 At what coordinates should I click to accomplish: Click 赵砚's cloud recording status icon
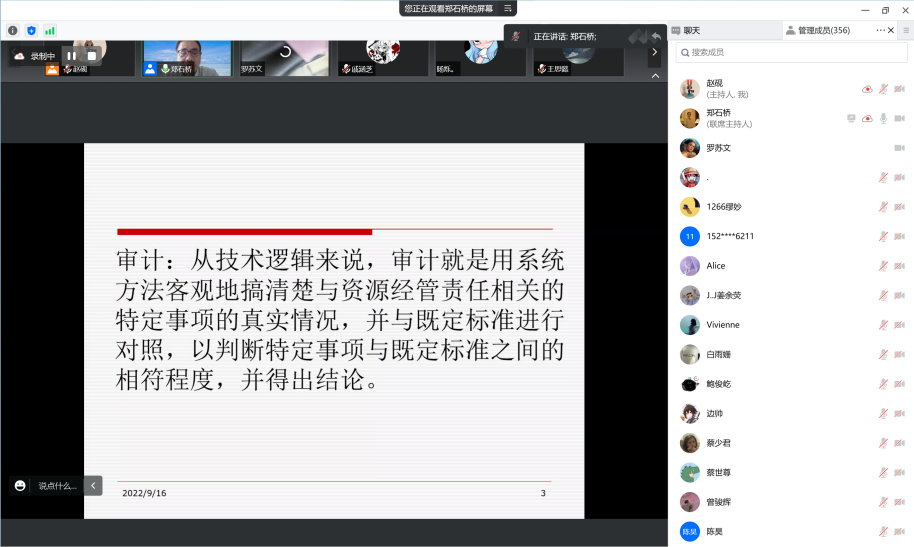click(867, 89)
